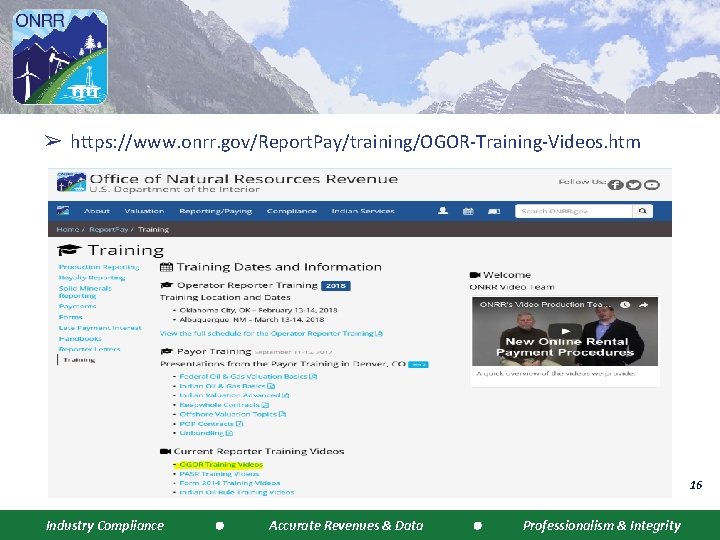Viewport: 720px width, 540px height.
Task: Open highlighted OGOR Training Videos link
Action: (x=221, y=464)
